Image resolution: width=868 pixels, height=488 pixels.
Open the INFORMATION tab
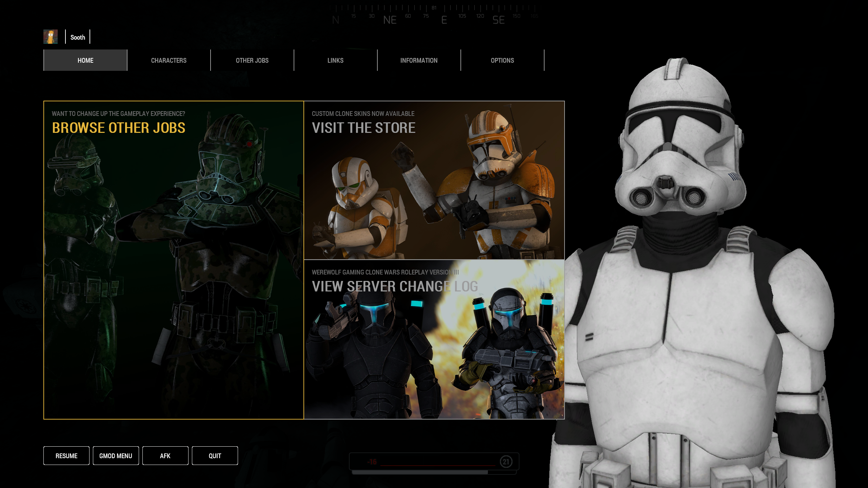pyautogui.click(x=419, y=60)
